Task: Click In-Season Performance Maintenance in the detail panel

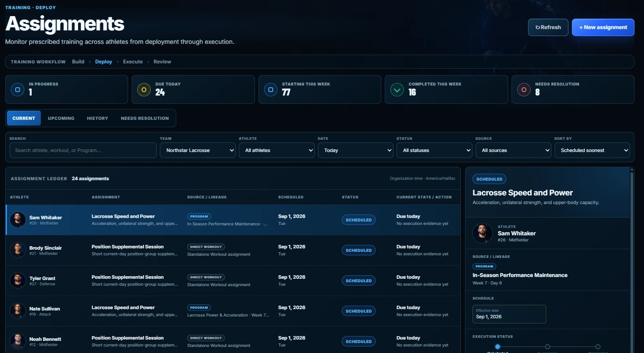Action: [520, 275]
